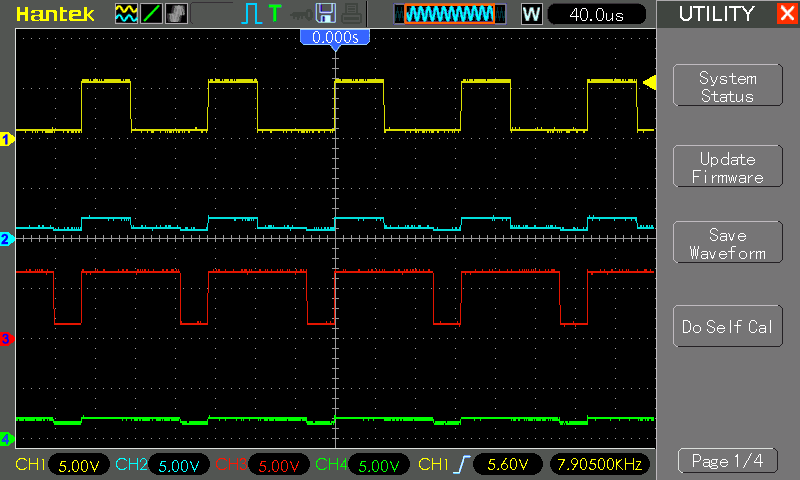Click the UTILITY menu title
800x480 pixels.
pos(716,14)
